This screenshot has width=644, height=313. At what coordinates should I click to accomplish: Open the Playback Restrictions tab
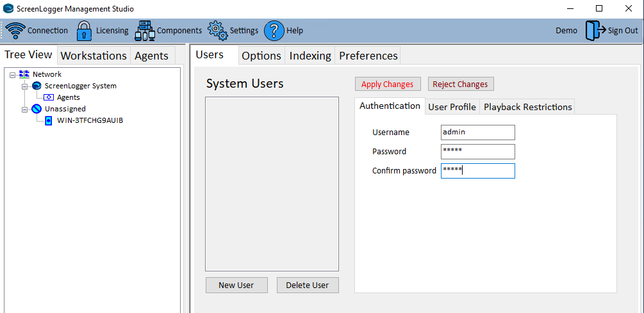527,107
